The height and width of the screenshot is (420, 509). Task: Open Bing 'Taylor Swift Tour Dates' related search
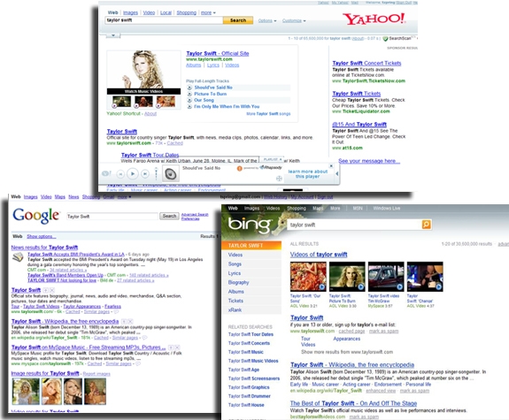(x=251, y=334)
